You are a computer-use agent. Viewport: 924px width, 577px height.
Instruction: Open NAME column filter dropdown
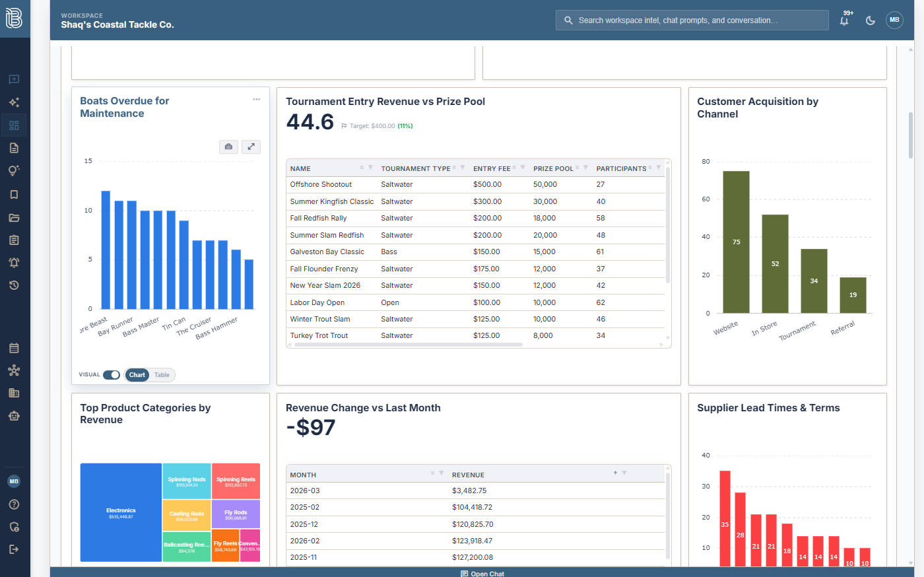pyautogui.click(x=370, y=168)
